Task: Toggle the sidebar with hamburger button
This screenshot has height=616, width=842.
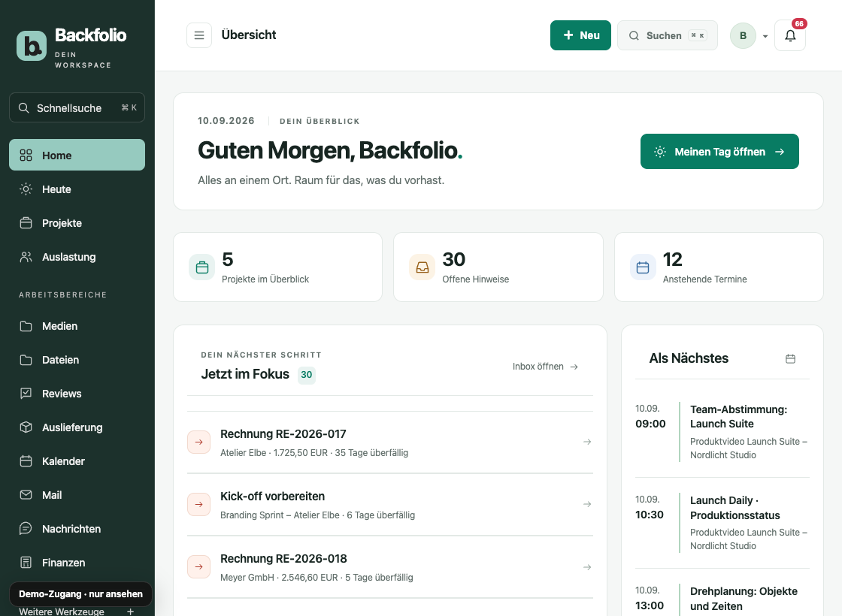Action: click(x=199, y=35)
